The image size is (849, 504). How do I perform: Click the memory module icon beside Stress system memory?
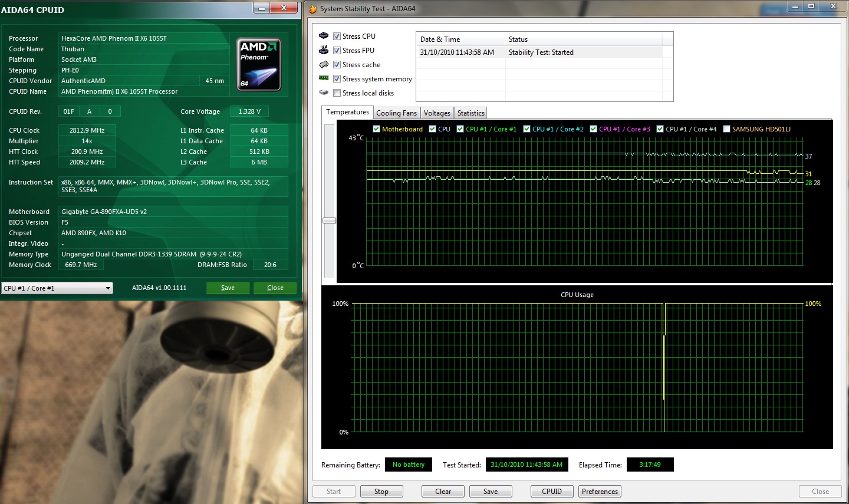324,78
